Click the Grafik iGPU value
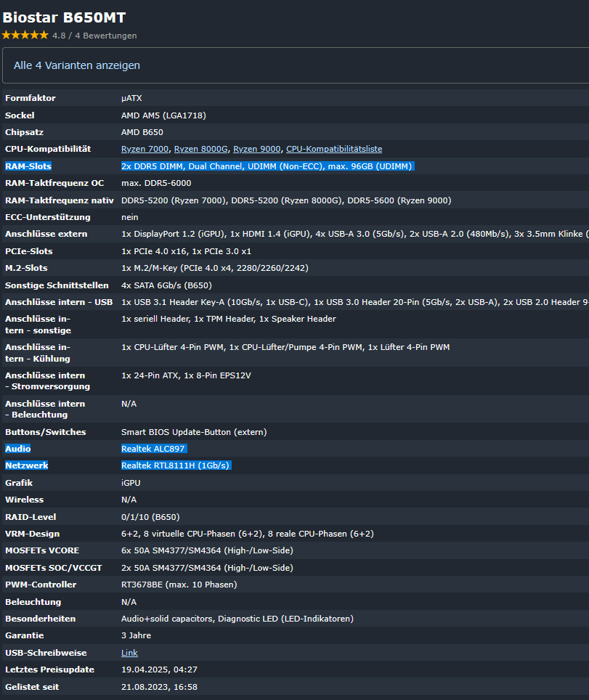 pyautogui.click(x=131, y=483)
